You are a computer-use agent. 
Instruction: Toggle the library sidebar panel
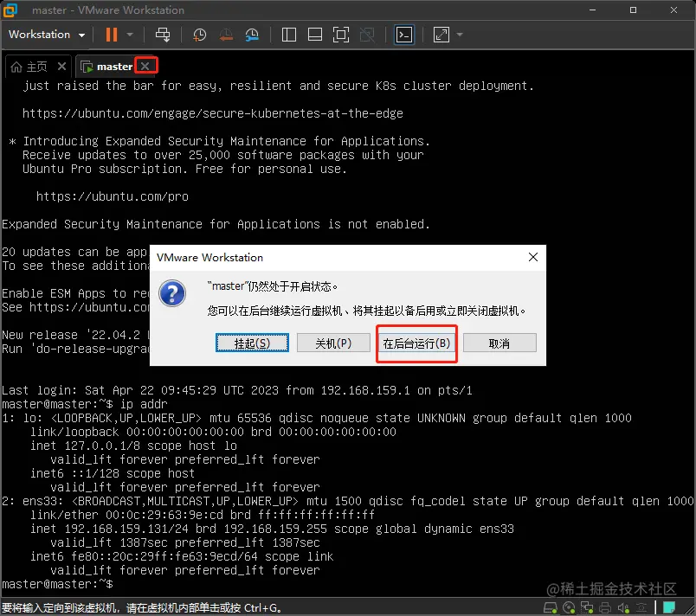pos(289,35)
